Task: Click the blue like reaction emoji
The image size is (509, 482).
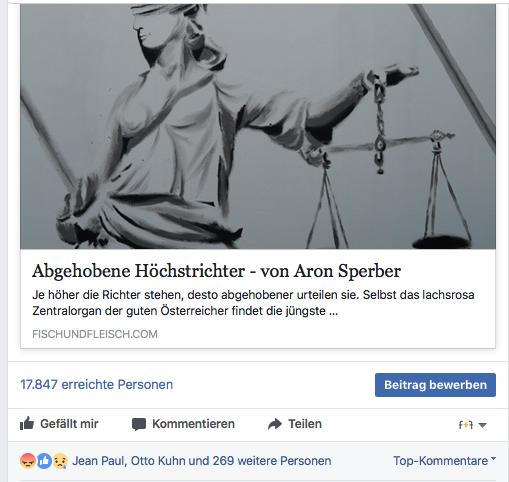Action: [44, 461]
